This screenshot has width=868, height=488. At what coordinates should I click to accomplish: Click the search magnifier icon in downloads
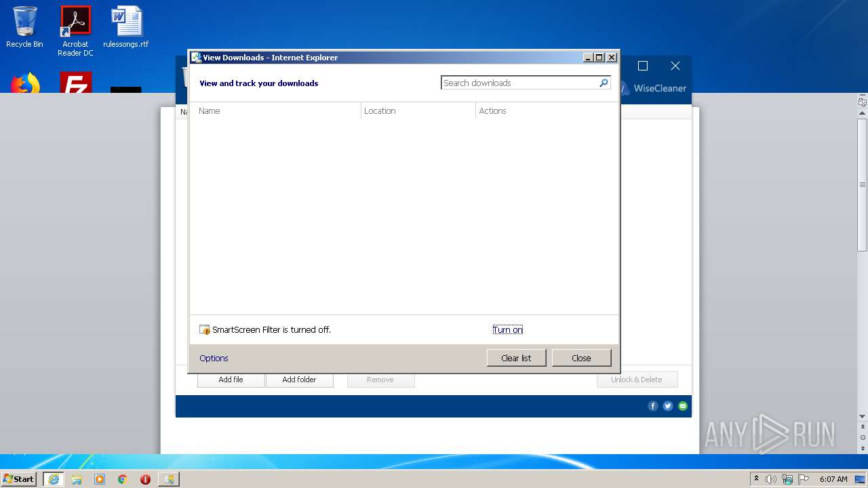point(604,83)
